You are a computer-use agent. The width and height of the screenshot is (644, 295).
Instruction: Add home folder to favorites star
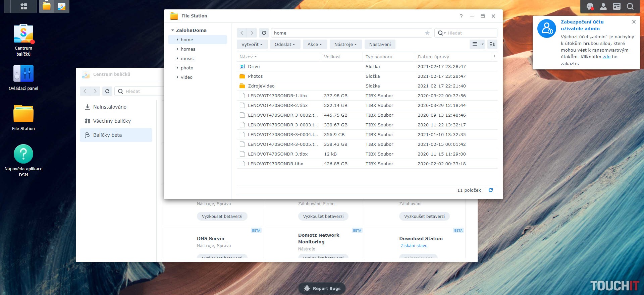(427, 33)
